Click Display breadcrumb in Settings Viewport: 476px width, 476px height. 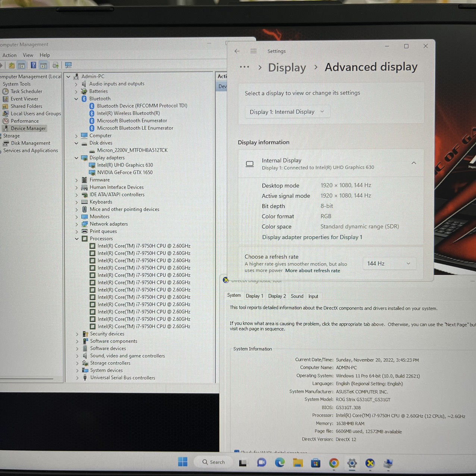[287, 68]
